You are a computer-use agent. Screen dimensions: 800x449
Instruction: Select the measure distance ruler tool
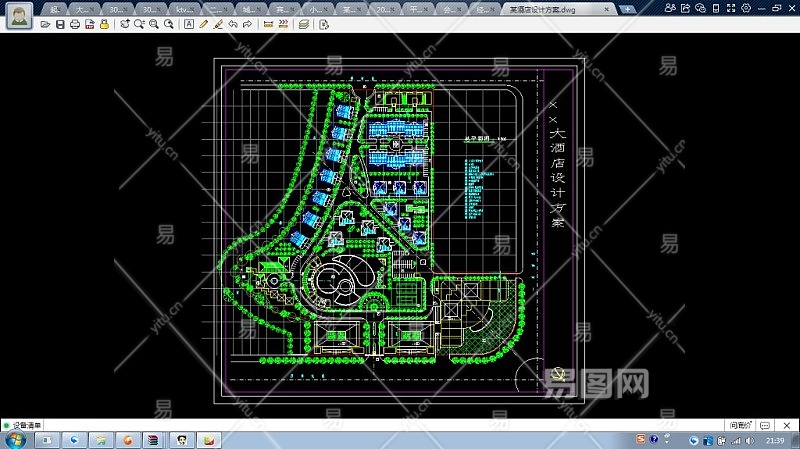point(268,24)
